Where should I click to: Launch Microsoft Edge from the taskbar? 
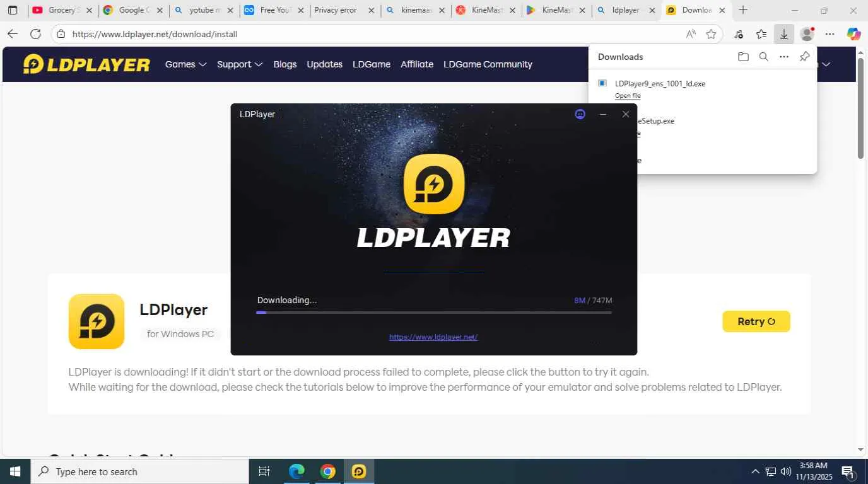[296, 471]
